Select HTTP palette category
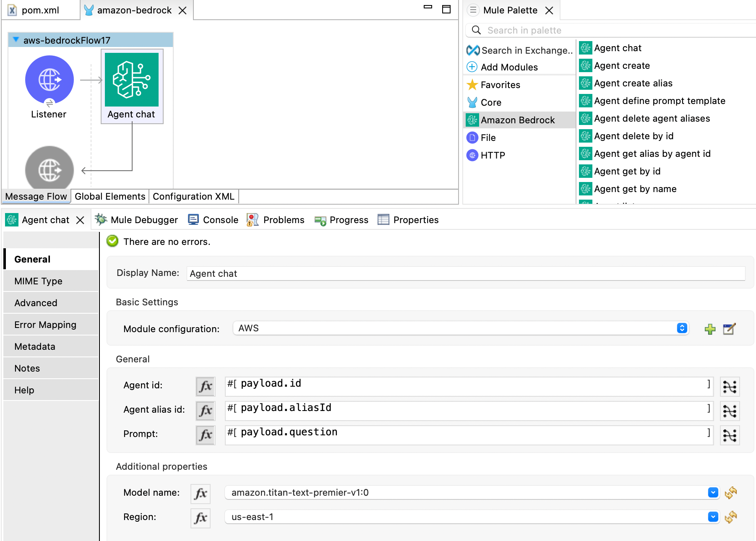This screenshot has width=756, height=541. [486, 155]
